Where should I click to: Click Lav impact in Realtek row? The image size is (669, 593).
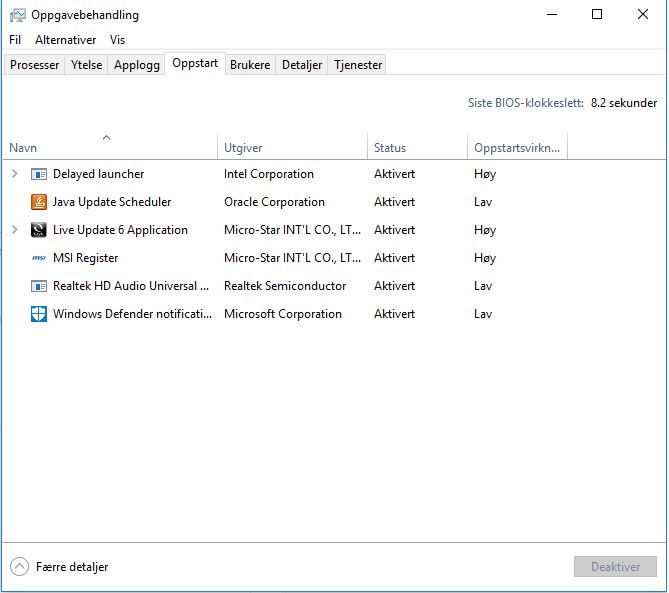pos(483,286)
